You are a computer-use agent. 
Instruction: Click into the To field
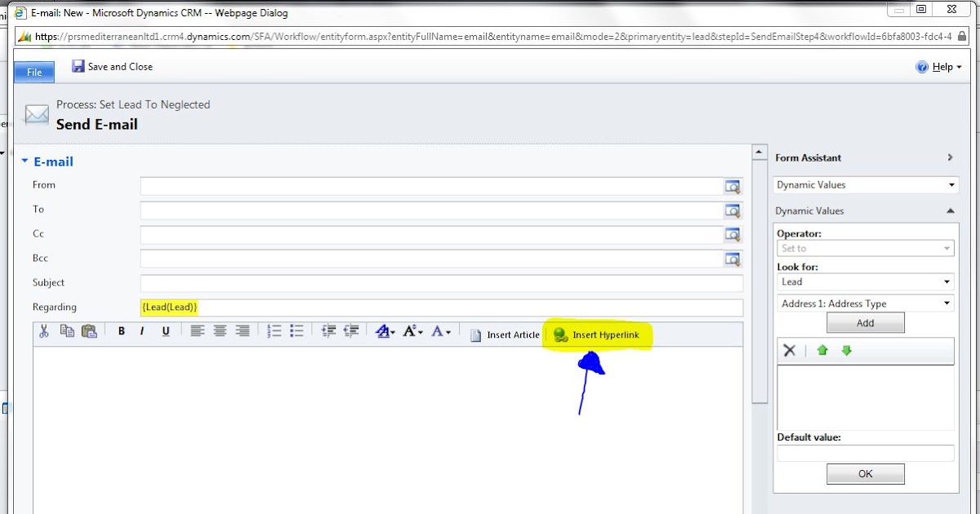point(432,210)
